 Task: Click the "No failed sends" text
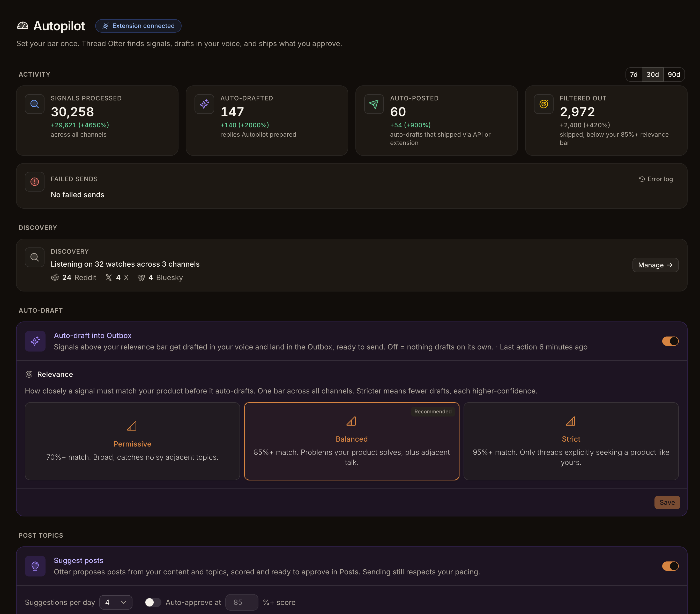(77, 195)
